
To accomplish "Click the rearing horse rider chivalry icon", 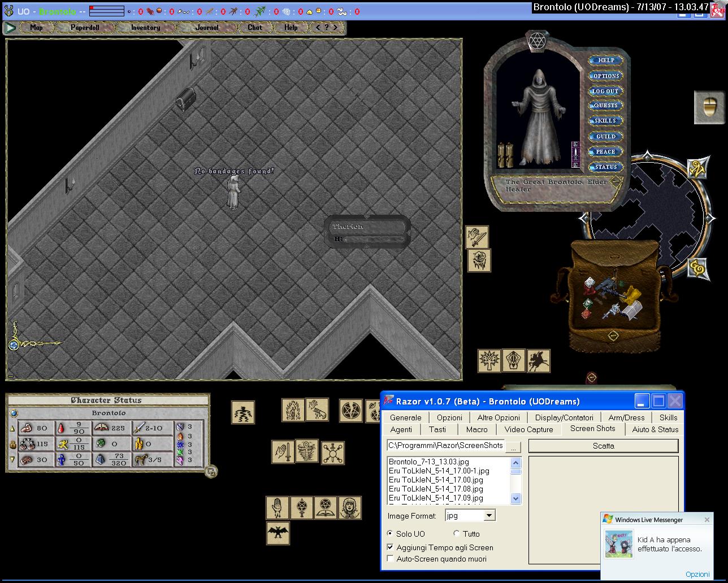I will coord(539,360).
